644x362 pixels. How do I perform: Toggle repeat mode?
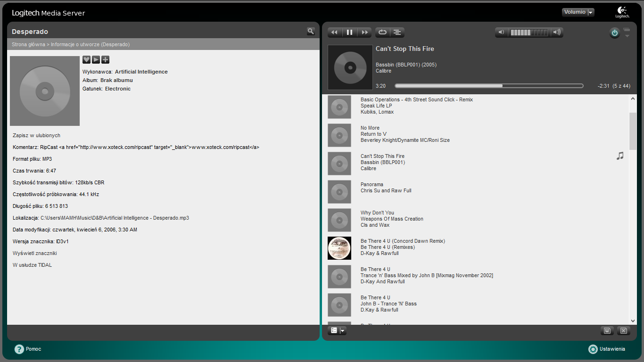[x=382, y=33]
